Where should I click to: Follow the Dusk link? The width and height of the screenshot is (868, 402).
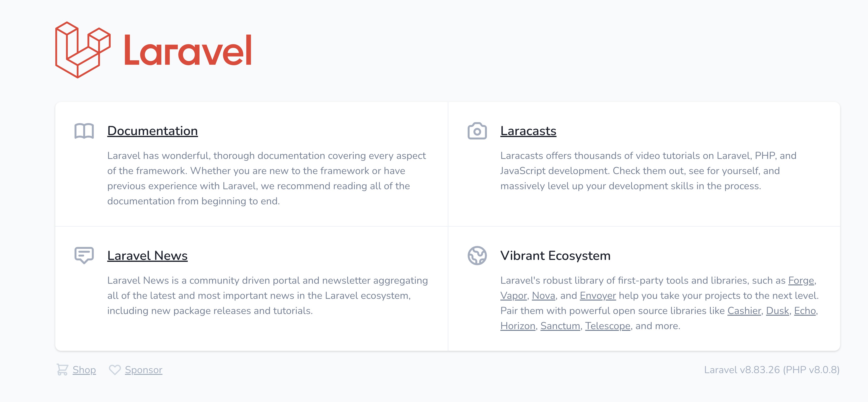click(x=777, y=311)
